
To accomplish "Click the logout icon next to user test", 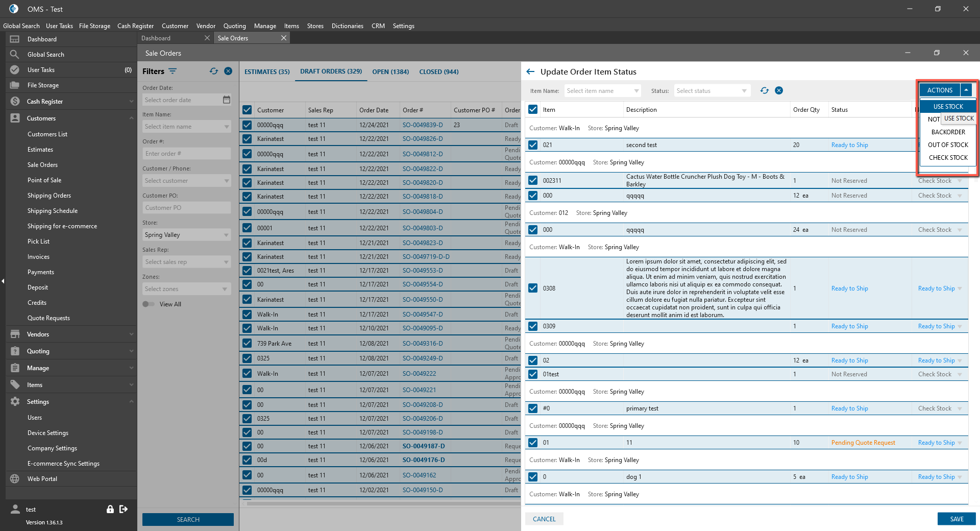I will pos(124,509).
